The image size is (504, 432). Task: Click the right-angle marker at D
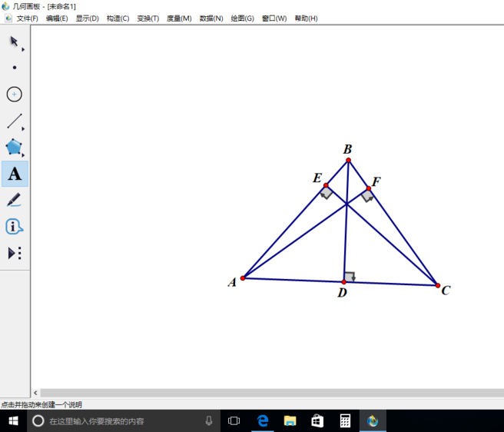(x=350, y=277)
